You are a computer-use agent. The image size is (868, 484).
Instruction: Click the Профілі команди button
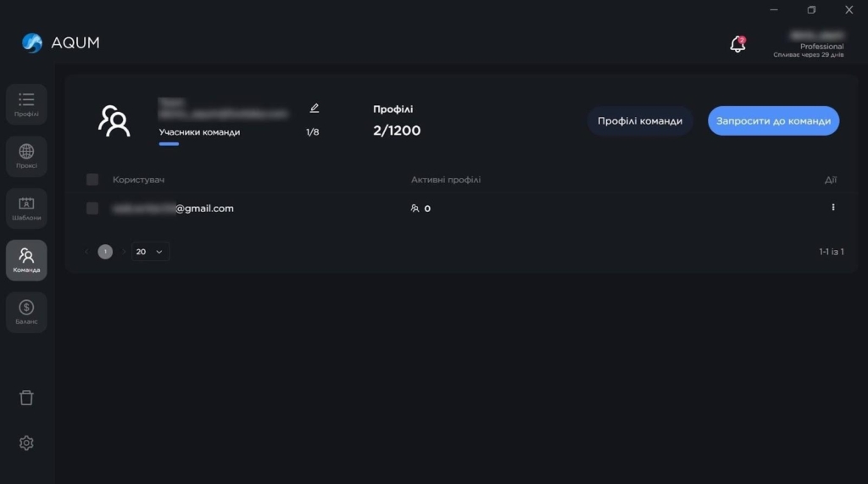640,121
